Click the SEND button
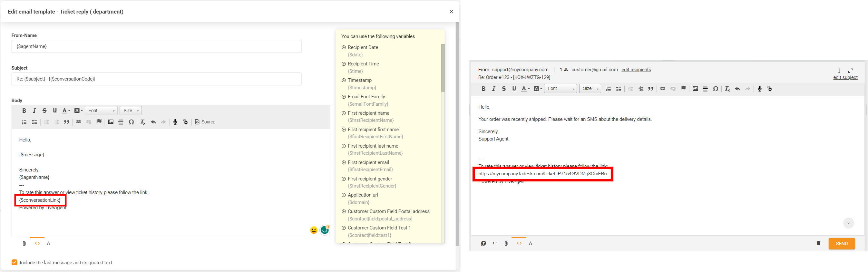 point(841,244)
